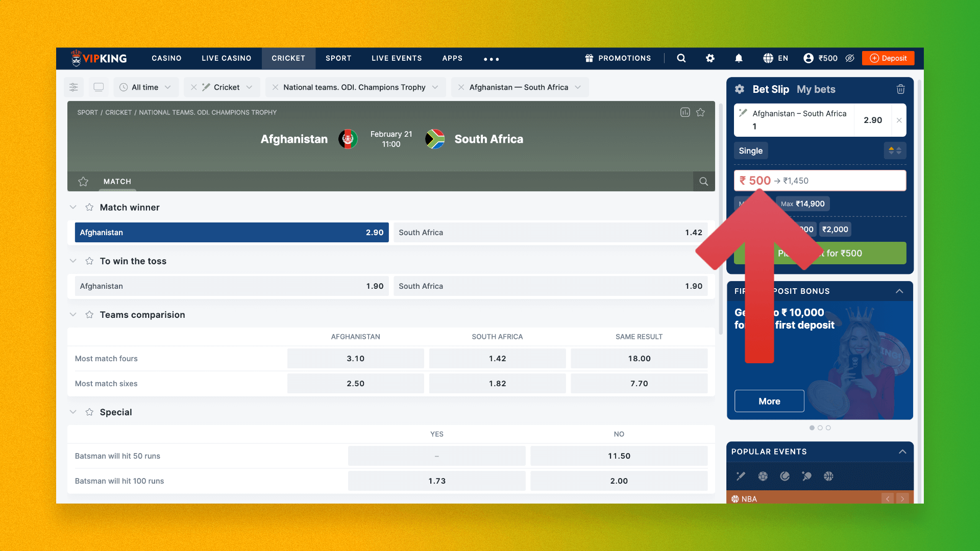Image resolution: width=980 pixels, height=551 pixels.
Task: Click the LIVE EVENTS tab in navigation
Action: pos(397,59)
